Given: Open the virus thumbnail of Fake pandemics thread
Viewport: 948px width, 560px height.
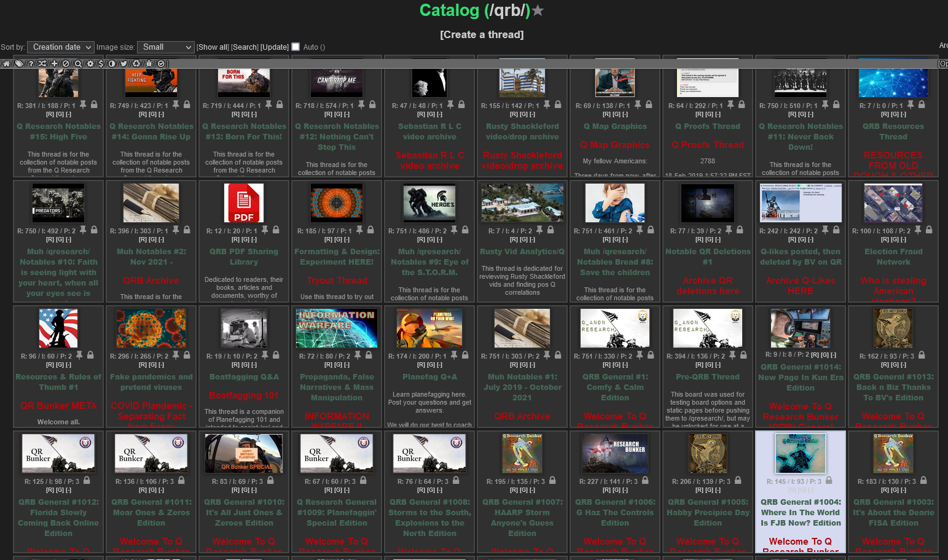Looking at the screenshot, I should (151, 329).
